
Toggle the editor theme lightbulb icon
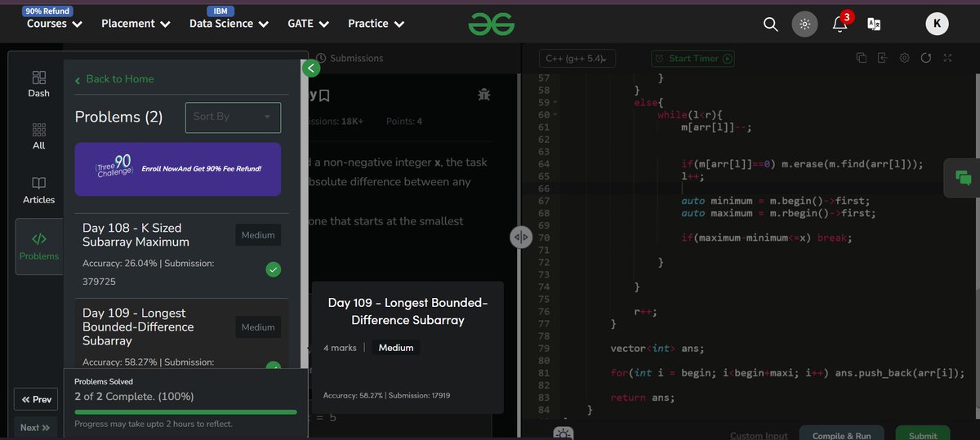pos(564,434)
